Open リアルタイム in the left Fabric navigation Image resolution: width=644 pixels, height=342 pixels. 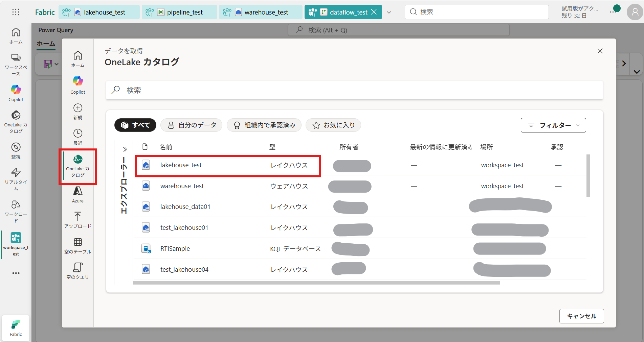pyautogui.click(x=16, y=179)
